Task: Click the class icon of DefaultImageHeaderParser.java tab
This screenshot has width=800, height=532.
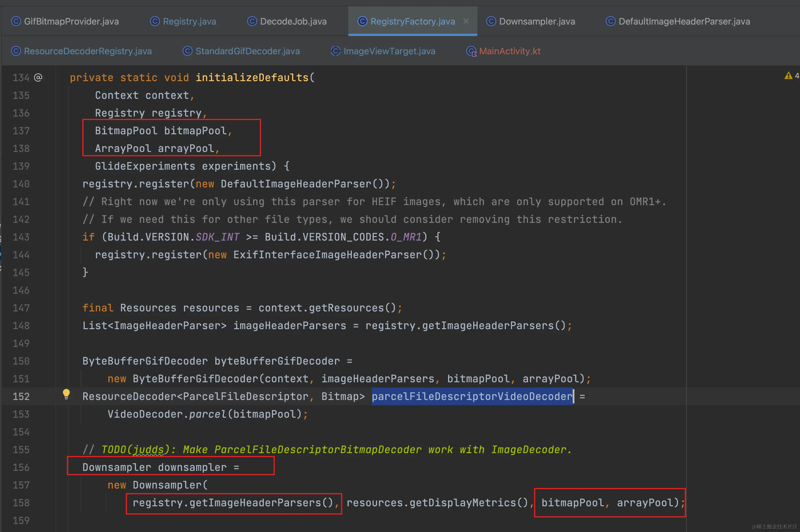Action: click(610, 21)
